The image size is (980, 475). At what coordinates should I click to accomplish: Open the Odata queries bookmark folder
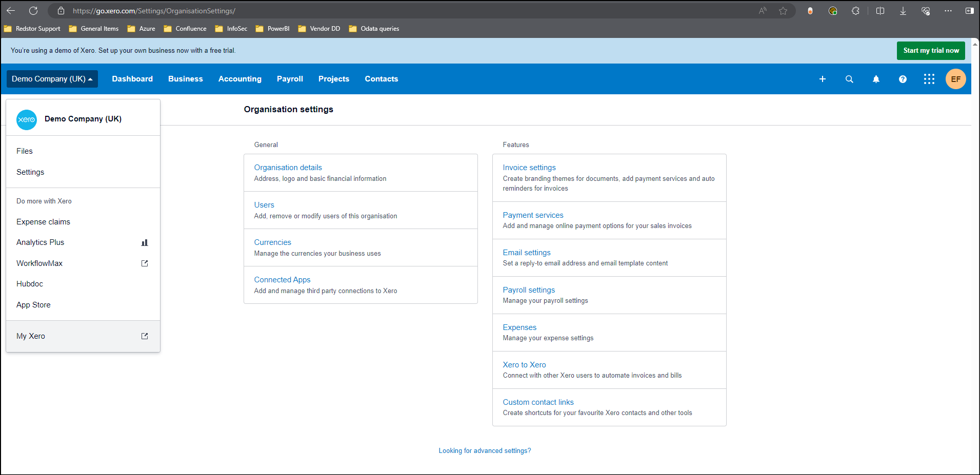click(x=374, y=29)
